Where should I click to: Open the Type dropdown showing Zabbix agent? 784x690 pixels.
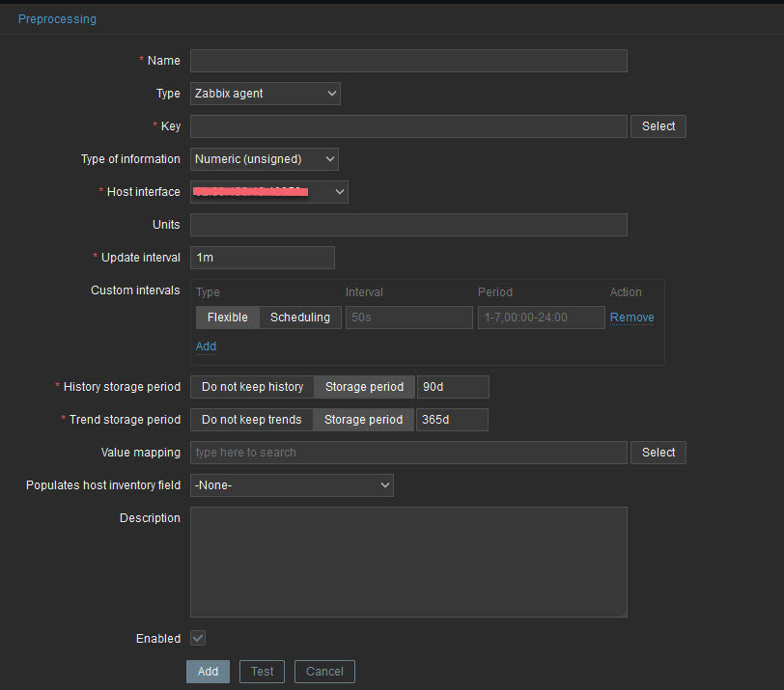(265, 94)
